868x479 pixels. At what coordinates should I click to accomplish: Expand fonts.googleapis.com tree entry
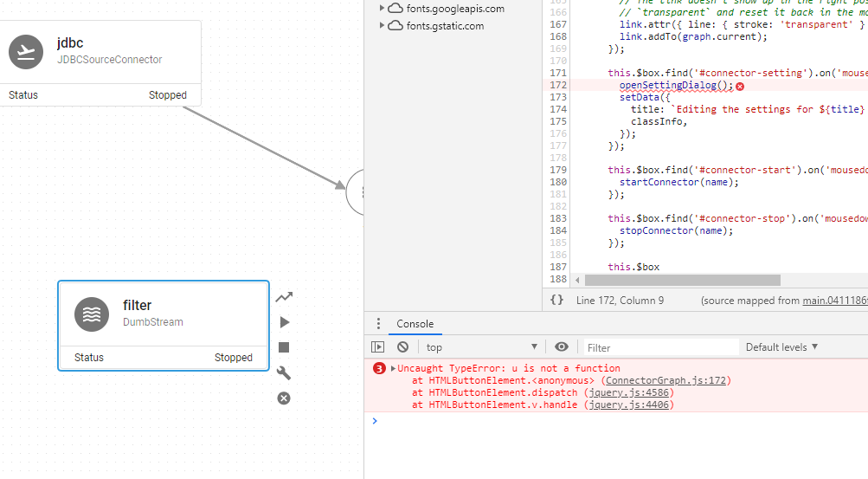pos(382,9)
